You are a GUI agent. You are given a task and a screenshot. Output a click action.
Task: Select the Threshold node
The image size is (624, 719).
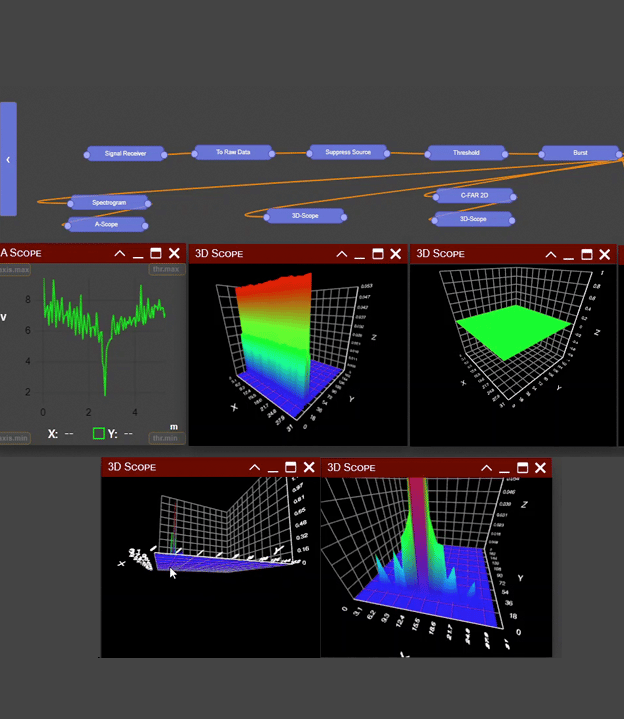[466, 153]
